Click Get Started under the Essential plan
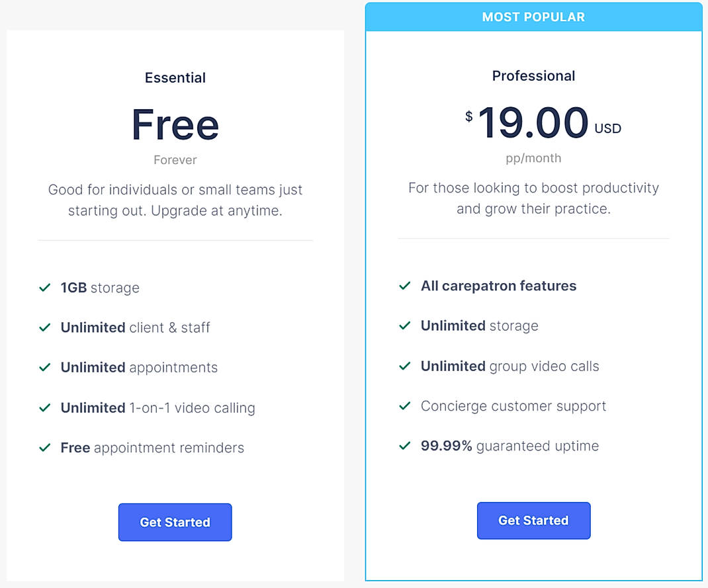 [x=175, y=522]
